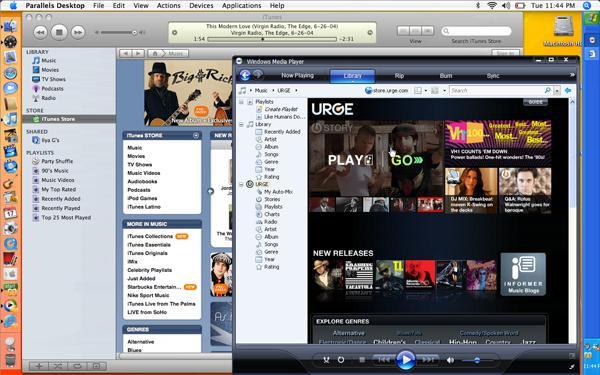
Task: Expand the overflow chevrons beside Sync
Action: coord(572,75)
